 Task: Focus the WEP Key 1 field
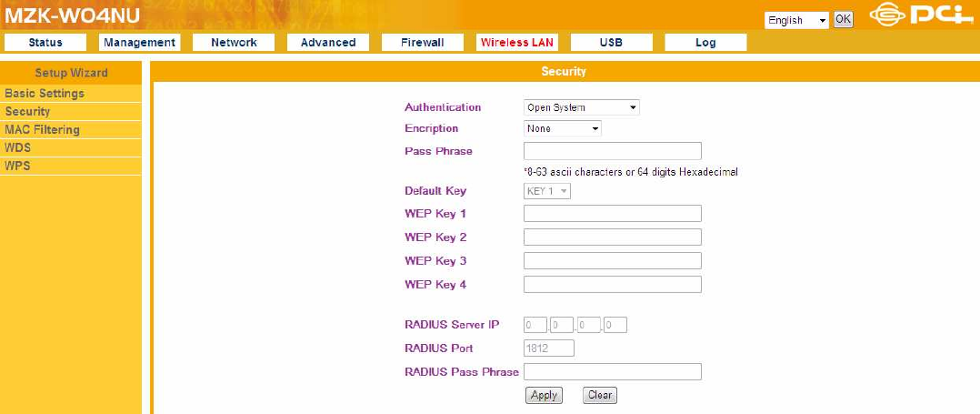613,213
